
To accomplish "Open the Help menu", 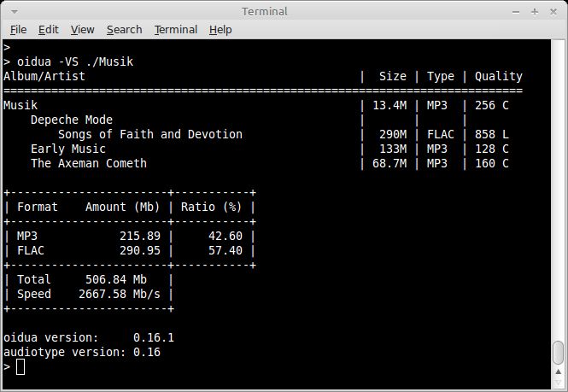I will click(x=220, y=29).
